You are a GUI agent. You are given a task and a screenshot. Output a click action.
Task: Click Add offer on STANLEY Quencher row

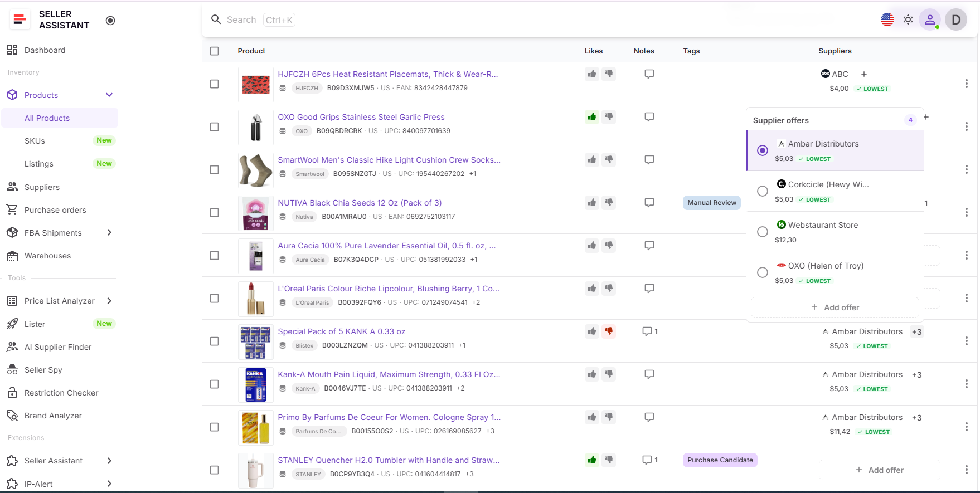(879, 470)
